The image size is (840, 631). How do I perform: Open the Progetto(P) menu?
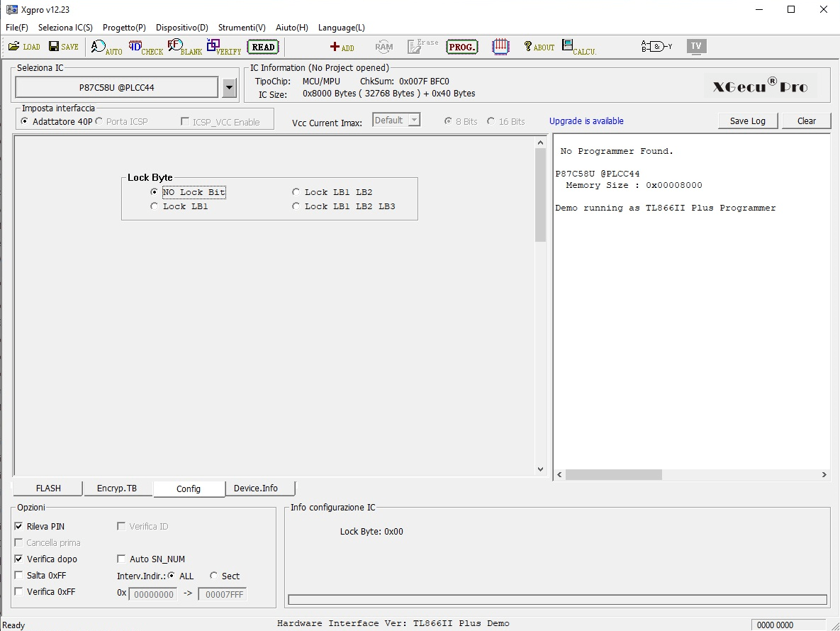click(124, 28)
